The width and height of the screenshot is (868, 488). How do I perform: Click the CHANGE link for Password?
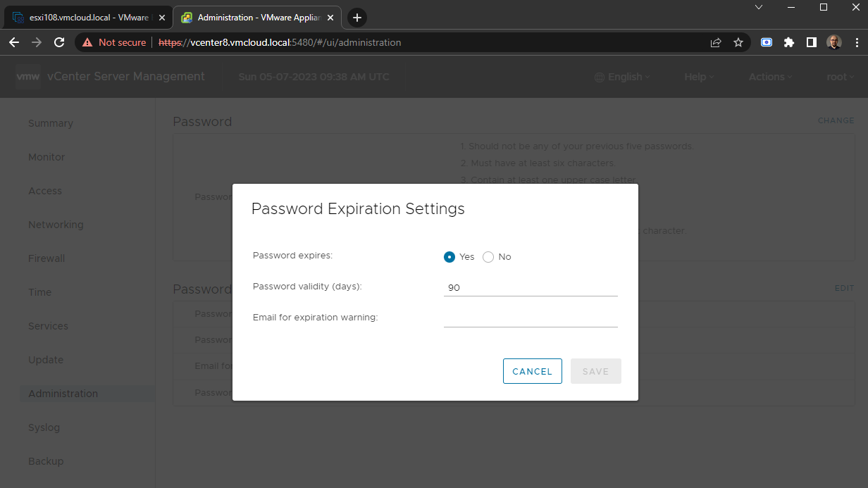[x=835, y=120]
